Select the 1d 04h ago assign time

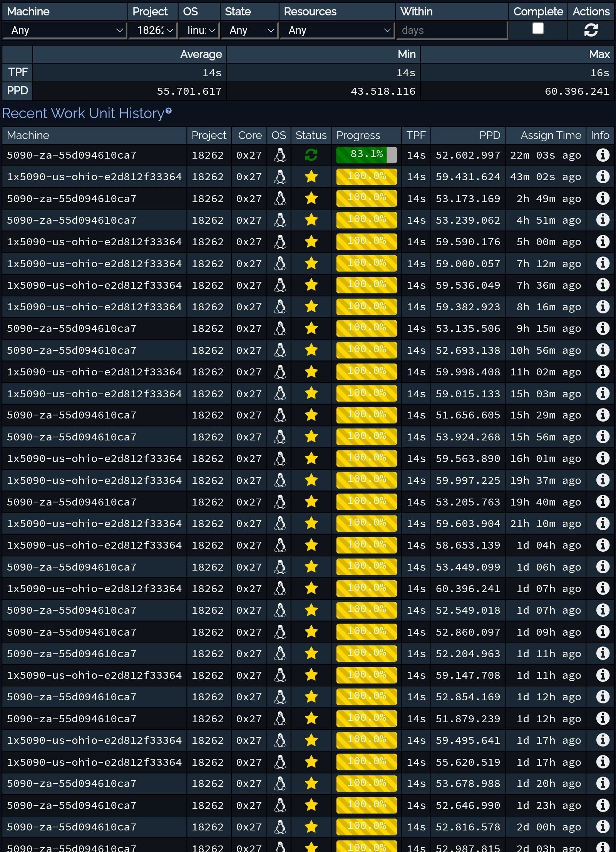coord(549,545)
